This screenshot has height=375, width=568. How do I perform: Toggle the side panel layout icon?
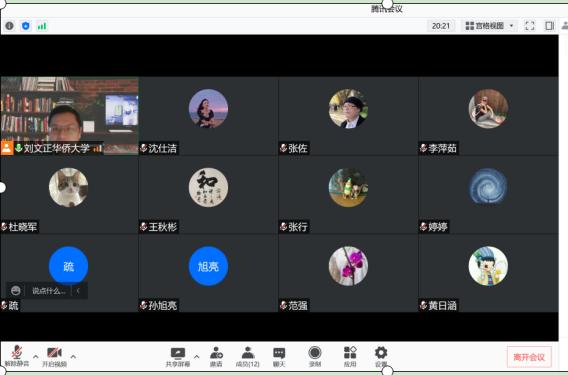(550, 26)
